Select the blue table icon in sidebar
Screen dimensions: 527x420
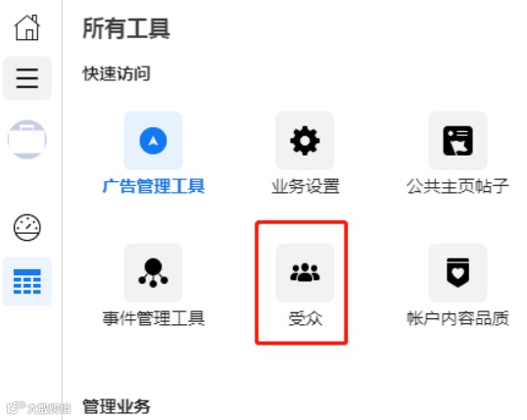click(27, 282)
